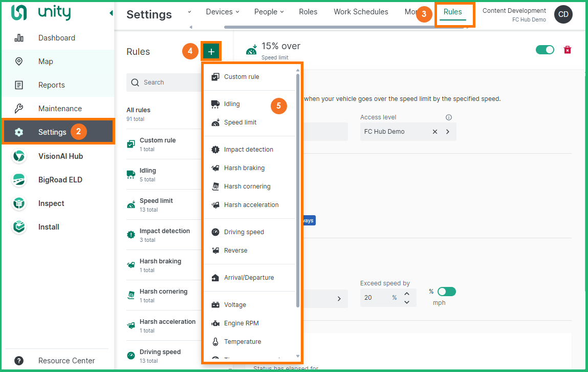This screenshot has width=588, height=372.
Task: Open the CD user profile avatar
Action: [x=563, y=14]
